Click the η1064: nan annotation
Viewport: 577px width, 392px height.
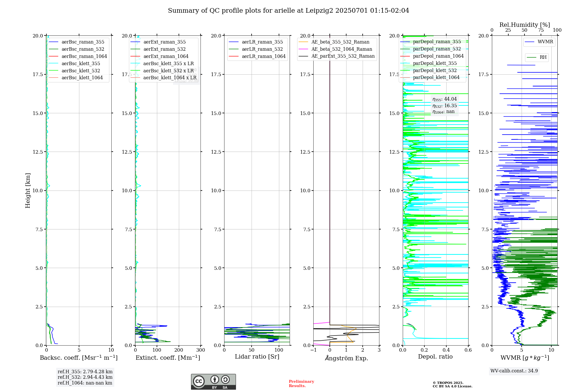point(443,112)
